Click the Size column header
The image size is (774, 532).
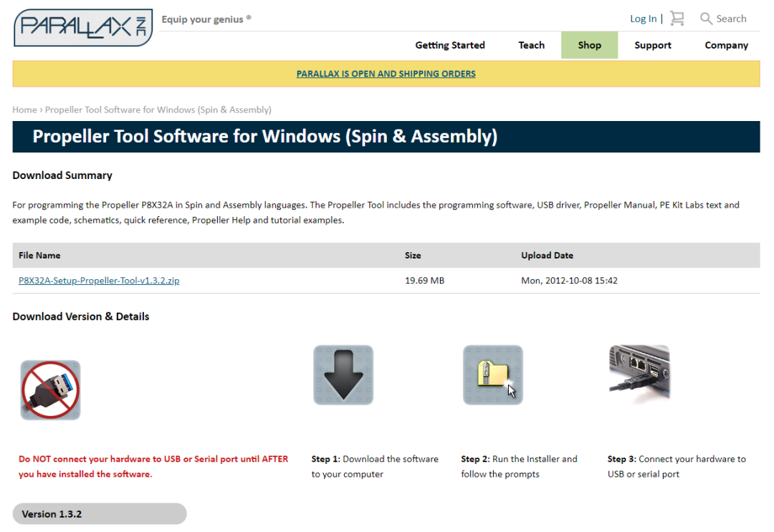(x=413, y=255)
